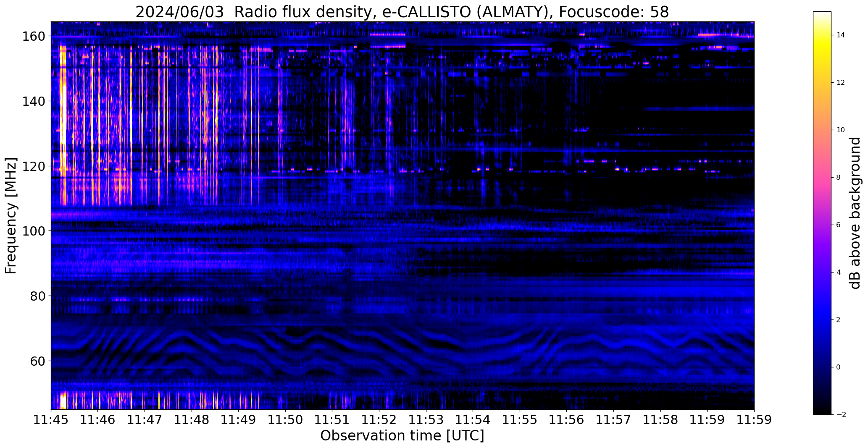Click the 11:45 time tick label
This screenshot has width=868, height=448.
[x=51, y=420]
